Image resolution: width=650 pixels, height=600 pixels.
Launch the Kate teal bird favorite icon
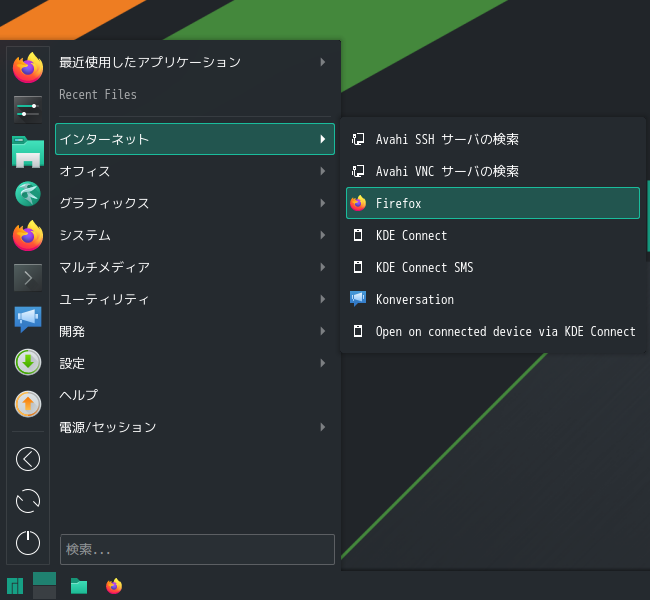28,194
